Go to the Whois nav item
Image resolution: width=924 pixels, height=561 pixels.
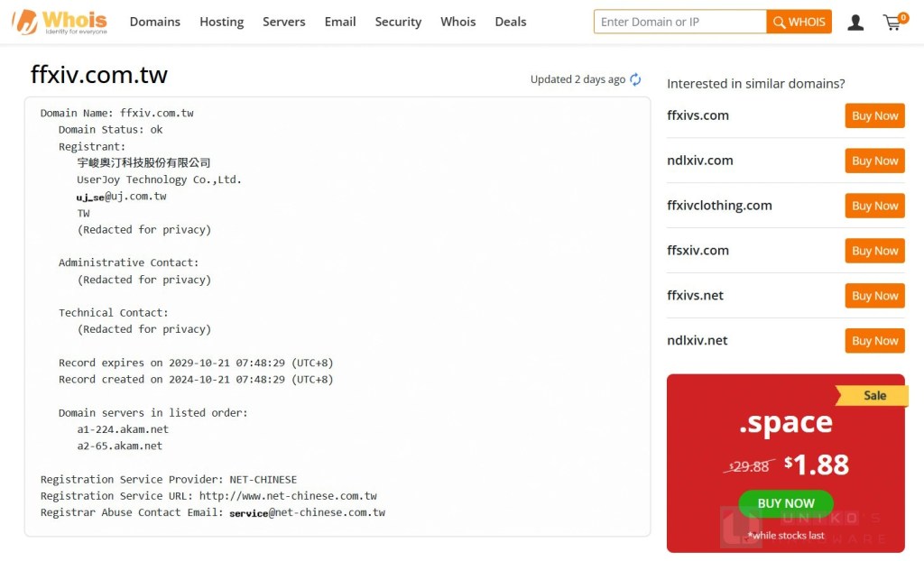click(457, 22)
